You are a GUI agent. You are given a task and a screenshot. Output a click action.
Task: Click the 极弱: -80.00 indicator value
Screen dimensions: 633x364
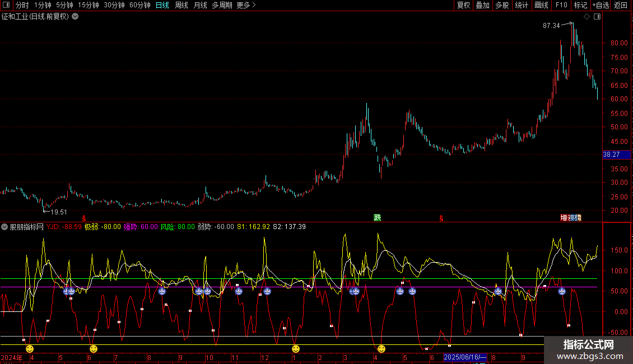tap(103, 227)
